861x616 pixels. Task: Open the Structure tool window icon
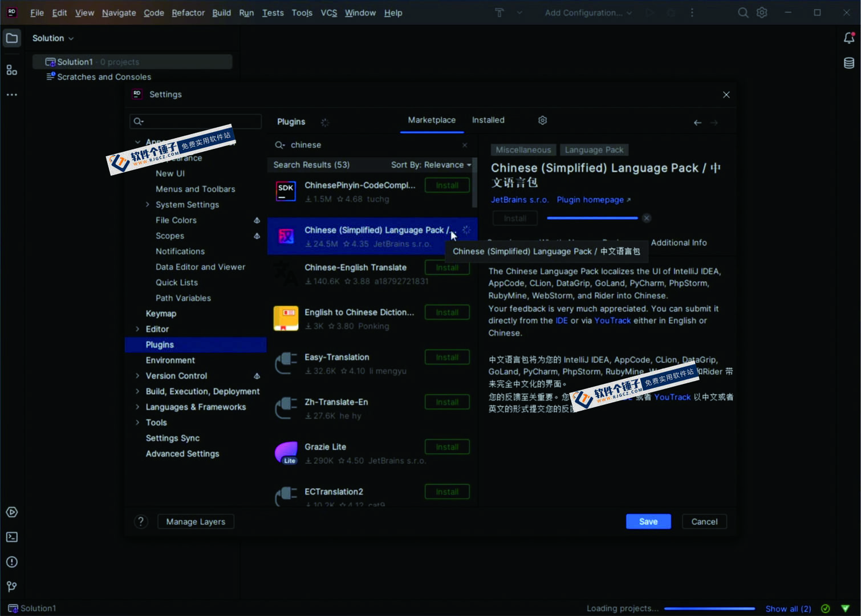(x=11, y=70)
